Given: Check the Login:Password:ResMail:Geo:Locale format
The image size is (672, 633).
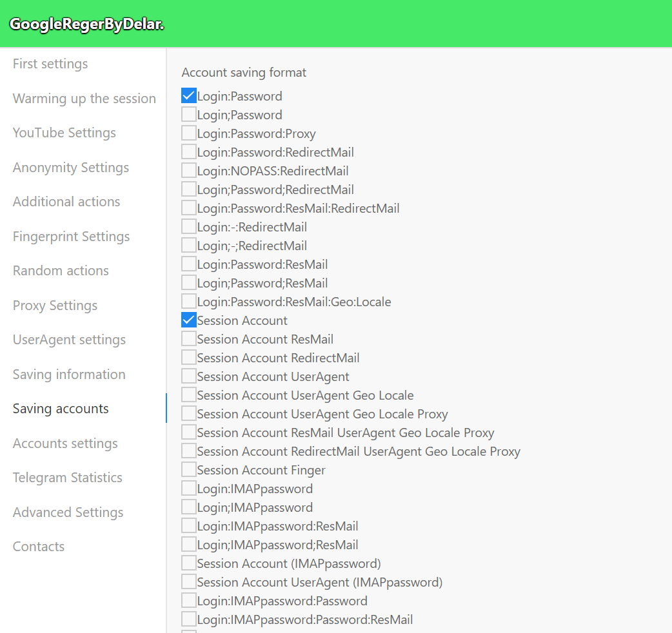Looking at the screenshot, I should 188,302.
